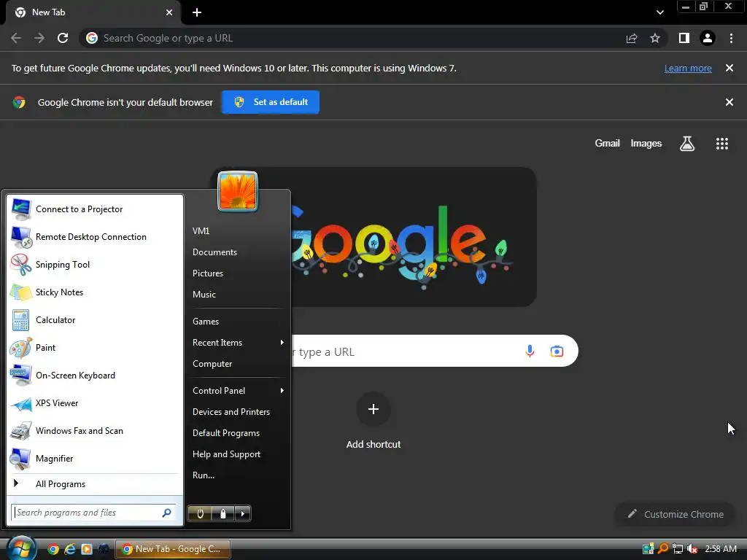Click Customize Chrome button
Viewport: 747px width, 560px height.
tap(675, 514)
